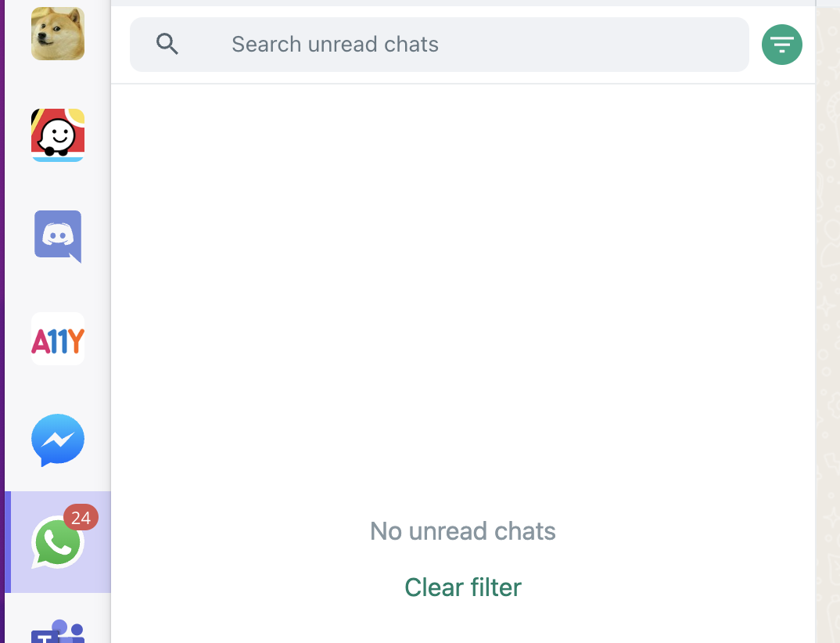840x643 pixels.
Task: Select the doge avatar service icon
Action: pos(58,34)
